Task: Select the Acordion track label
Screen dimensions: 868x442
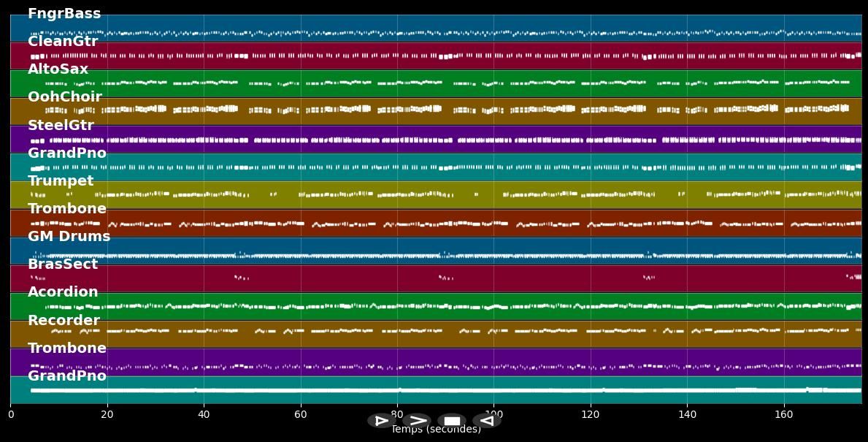Action: 63,292
